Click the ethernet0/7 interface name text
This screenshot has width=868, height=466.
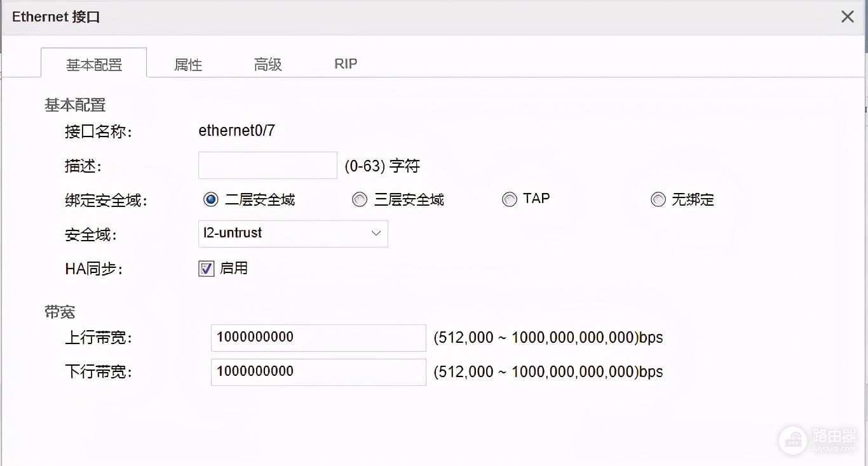[236, 131]
